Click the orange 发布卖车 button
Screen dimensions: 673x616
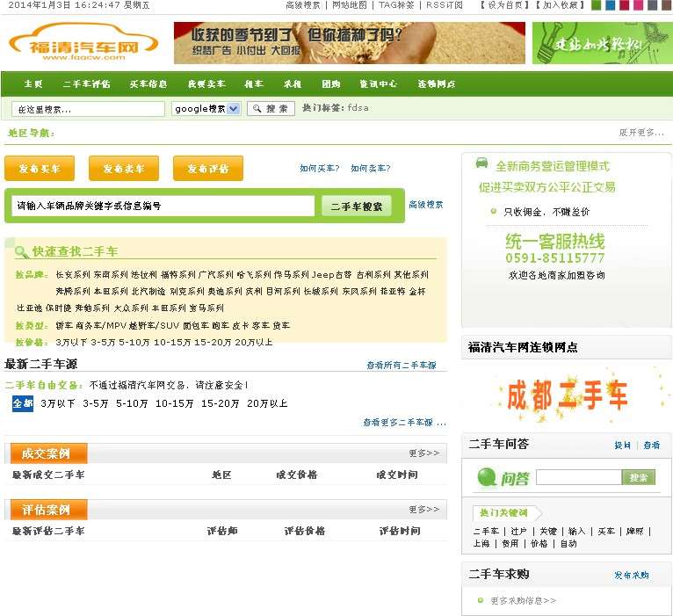pyautogui.click(x=124, y=168)
